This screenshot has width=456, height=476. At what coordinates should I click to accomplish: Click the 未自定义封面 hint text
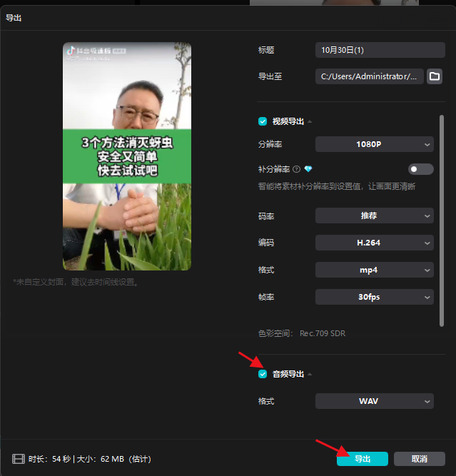click(76, 282)
